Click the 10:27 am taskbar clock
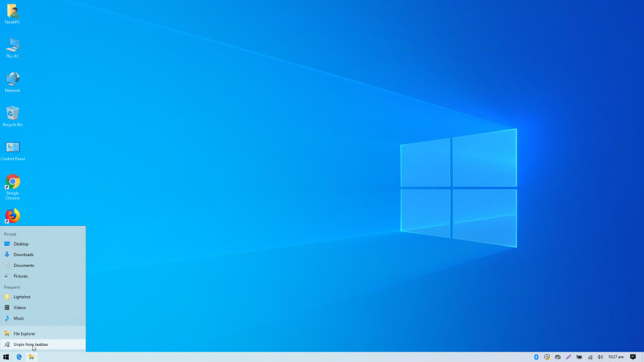This screenshot has width=644, height=362. point(615,357)
